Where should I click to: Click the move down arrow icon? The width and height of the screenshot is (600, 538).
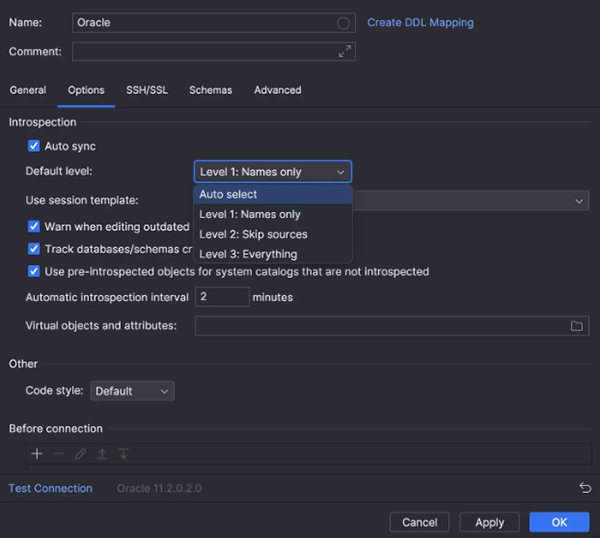pos(124,454)
